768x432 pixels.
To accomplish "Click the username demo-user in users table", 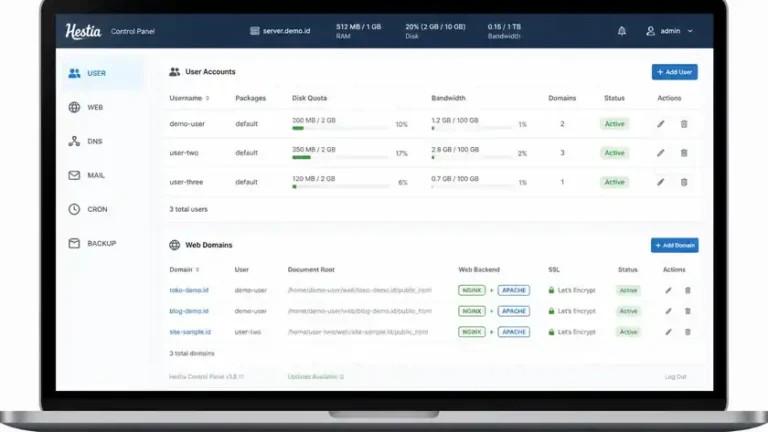I will (x=187, y=124).
